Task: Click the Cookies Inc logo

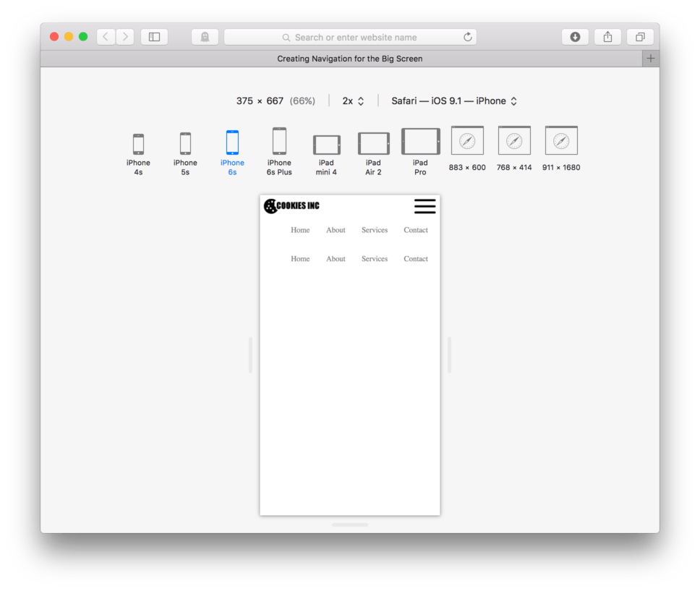Action: tap(291, 206)
